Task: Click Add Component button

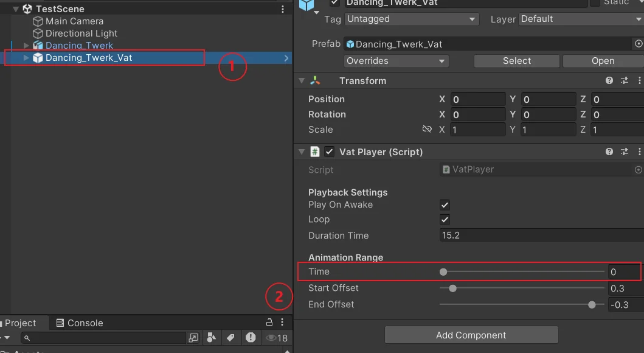Action: [x=471, y=335]
